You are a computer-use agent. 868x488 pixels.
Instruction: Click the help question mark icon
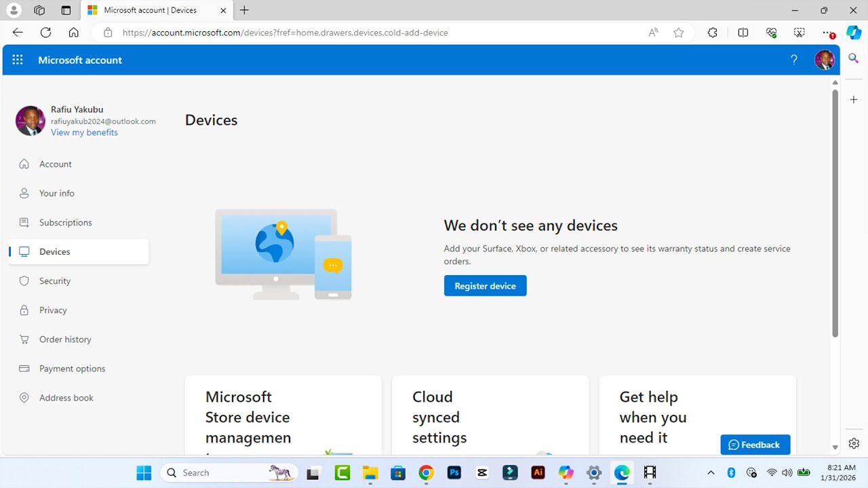[794, 60]
